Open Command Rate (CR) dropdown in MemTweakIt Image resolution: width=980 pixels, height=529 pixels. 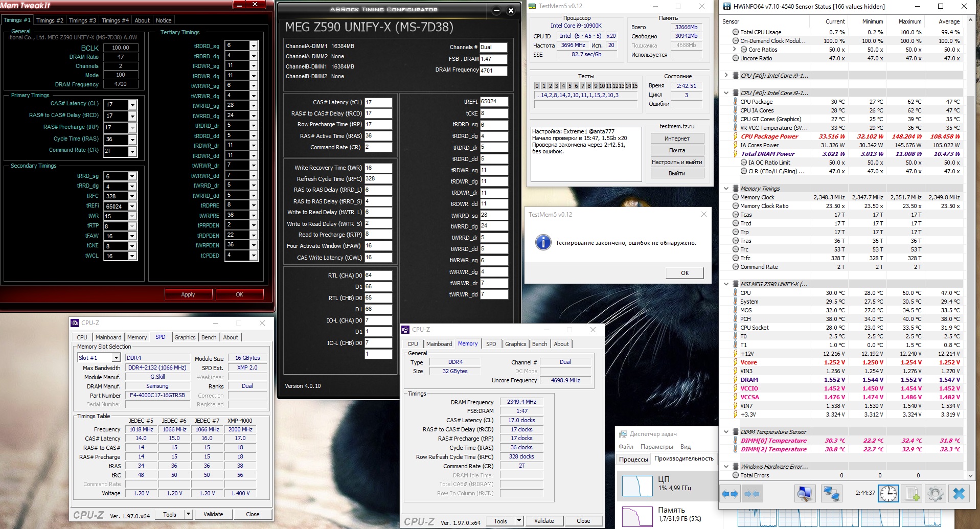click(x=132, y=151)
